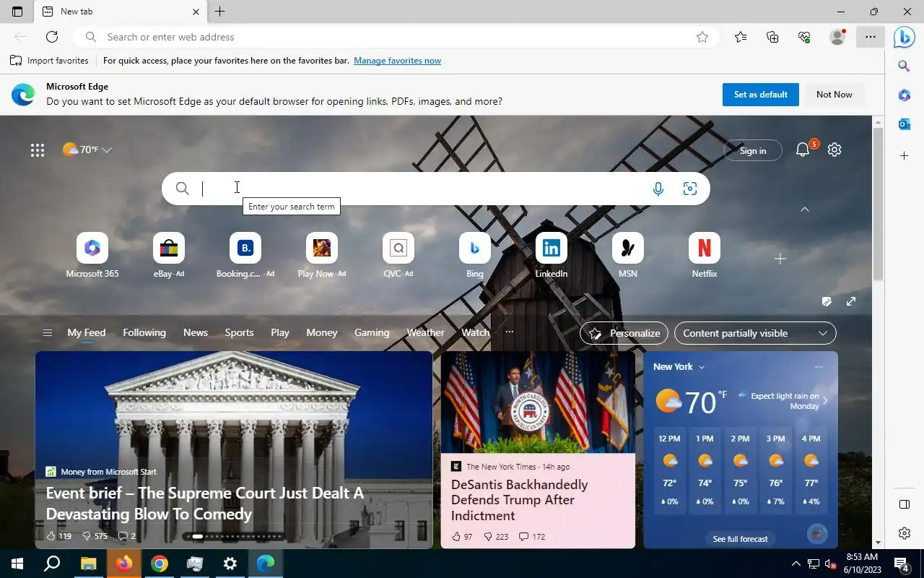Open File Explorer from the taskbar
This screenshot has width=924, height=578.
pos(88,564)
